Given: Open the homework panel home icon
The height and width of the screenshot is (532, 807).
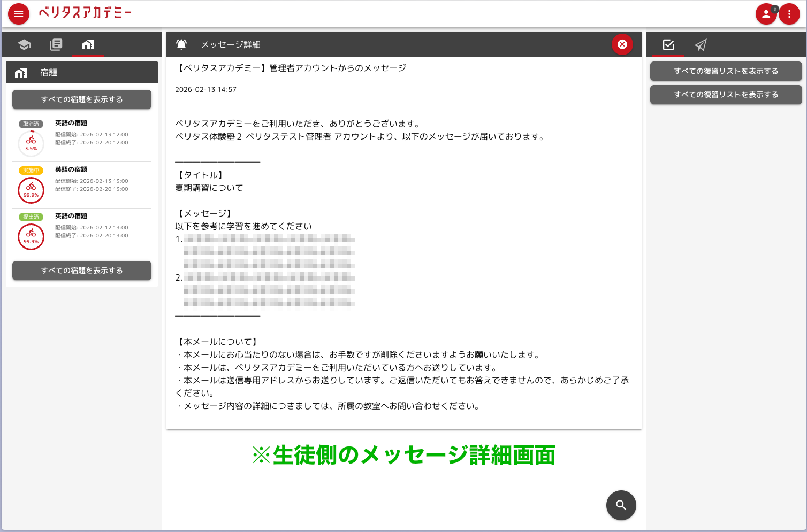Looking at the screenshot, I should coord(88,44).
